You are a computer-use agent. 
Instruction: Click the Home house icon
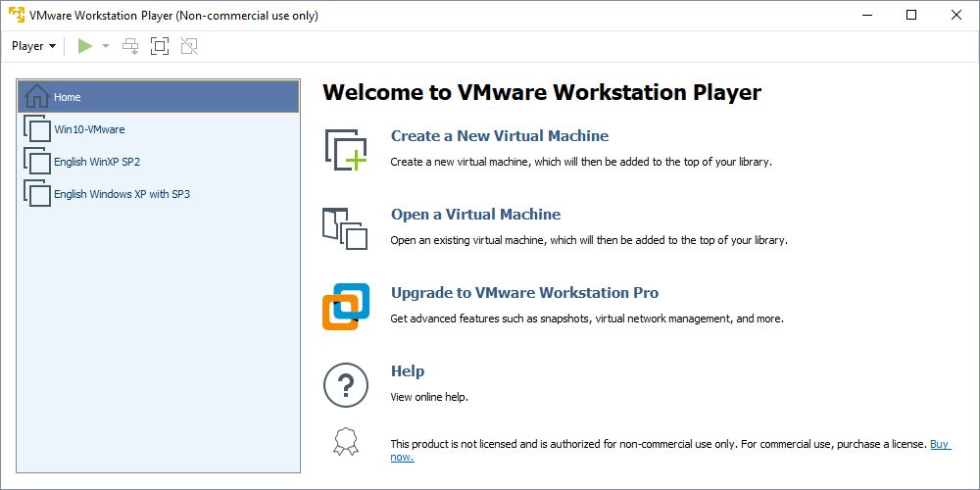pyautogui.click(x=37, y=96)
